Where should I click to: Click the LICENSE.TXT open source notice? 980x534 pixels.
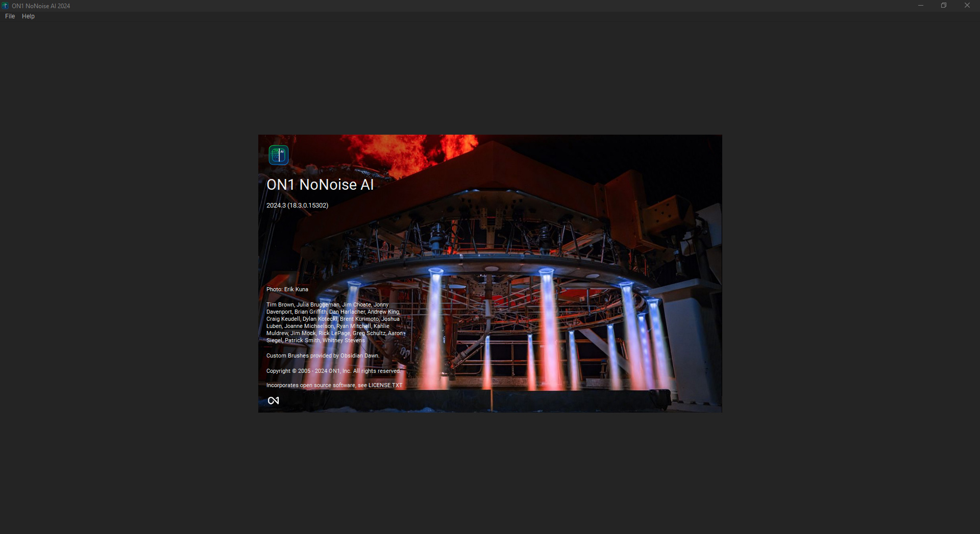(x=334, y=385)
